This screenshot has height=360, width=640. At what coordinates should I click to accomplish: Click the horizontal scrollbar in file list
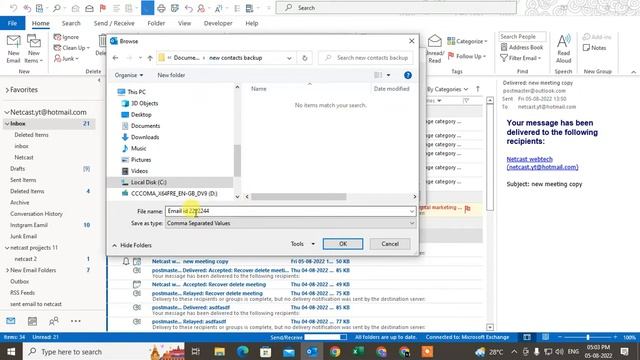click(299, 197)
